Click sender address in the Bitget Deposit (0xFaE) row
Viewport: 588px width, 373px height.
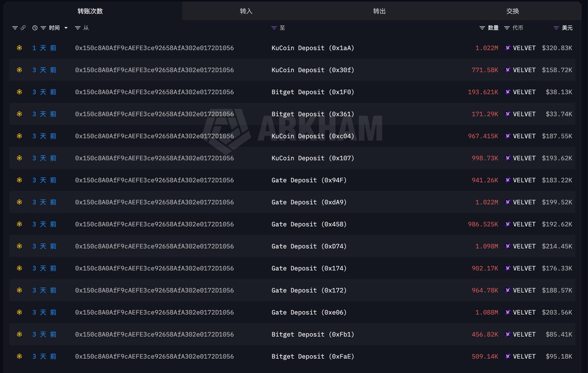(x=154, y=356)
